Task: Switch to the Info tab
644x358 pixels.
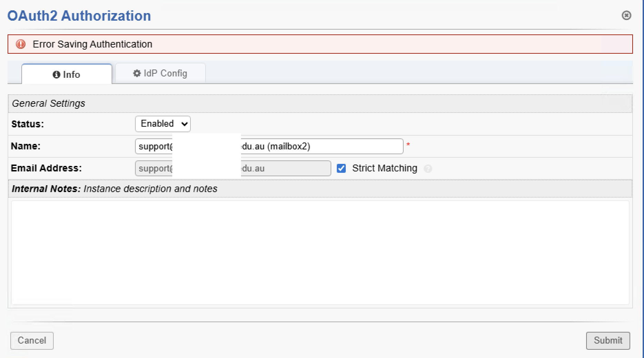Action: [67, 74]
